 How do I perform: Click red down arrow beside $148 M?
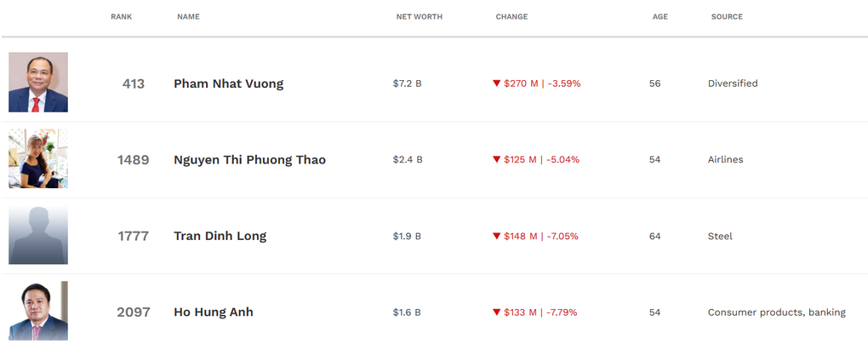coord(497,236)
